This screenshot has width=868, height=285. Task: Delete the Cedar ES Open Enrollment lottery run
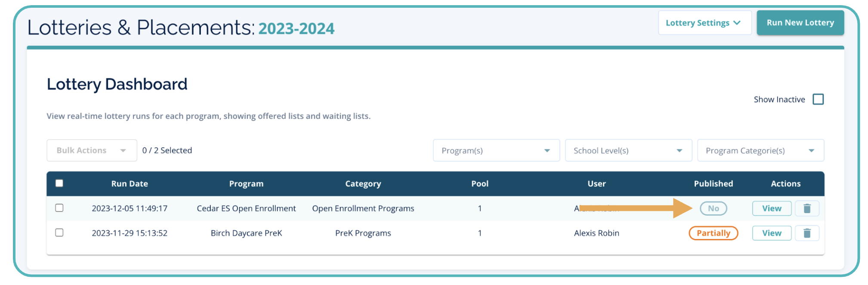click(x=807, y=208)
